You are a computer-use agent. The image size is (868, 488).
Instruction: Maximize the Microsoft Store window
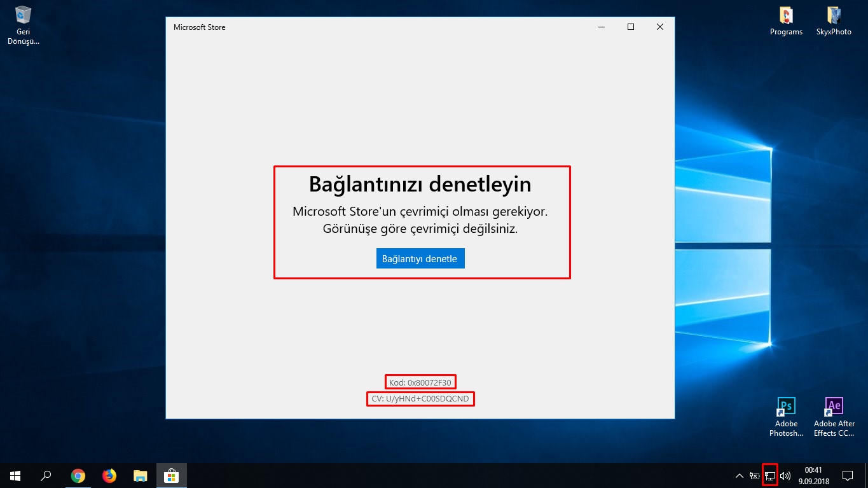click(631, 27)
